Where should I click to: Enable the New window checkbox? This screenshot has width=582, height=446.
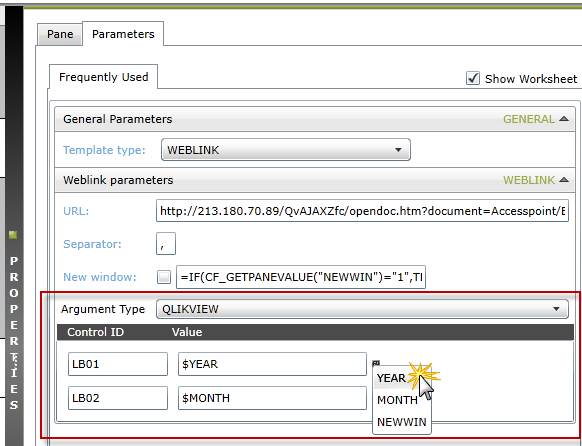pyautogui.click(x=164, y=277)
